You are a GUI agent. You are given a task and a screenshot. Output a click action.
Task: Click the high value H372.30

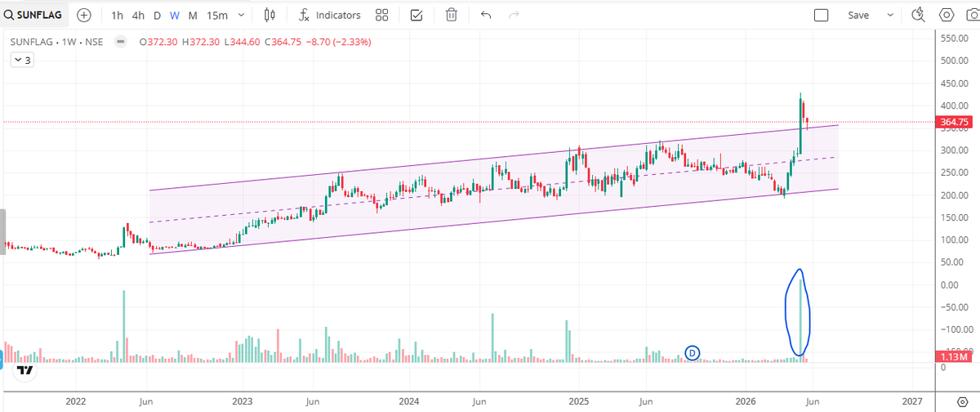[x=201, y=42]
